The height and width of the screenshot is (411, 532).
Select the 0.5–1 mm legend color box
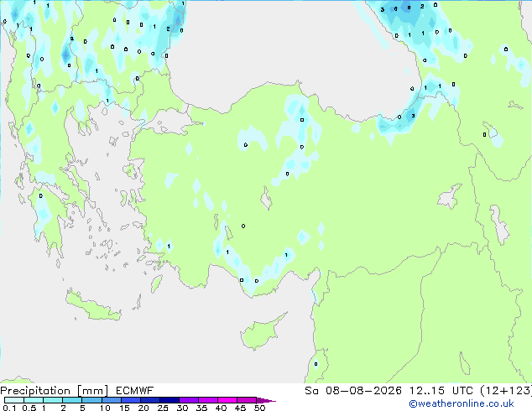click(34, 400)
